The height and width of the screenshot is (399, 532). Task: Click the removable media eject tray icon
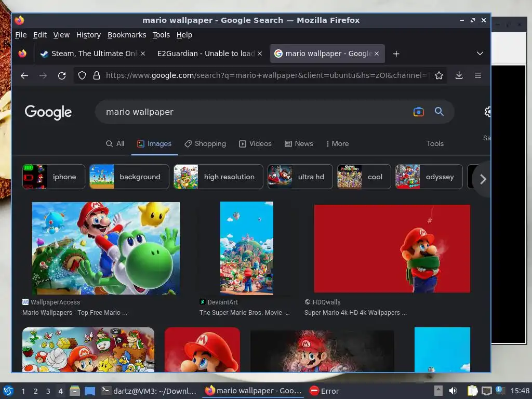[438, 391]
